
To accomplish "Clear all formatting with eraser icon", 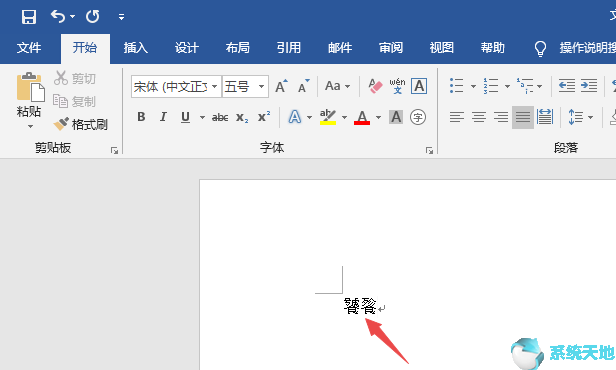I will 375,86.
